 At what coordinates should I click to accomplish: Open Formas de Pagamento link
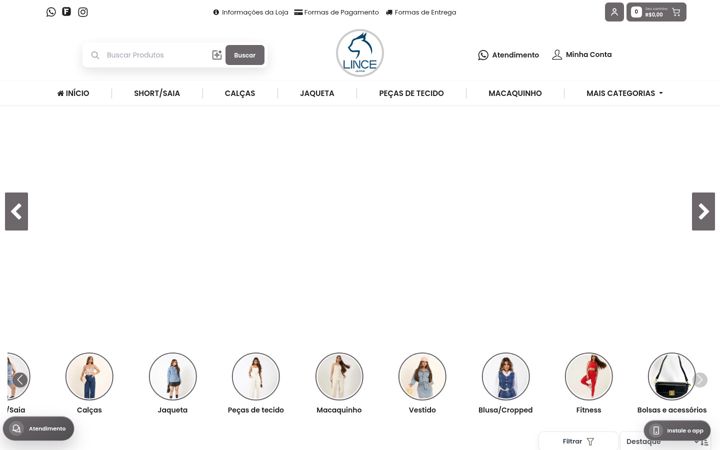coord(336,12)
